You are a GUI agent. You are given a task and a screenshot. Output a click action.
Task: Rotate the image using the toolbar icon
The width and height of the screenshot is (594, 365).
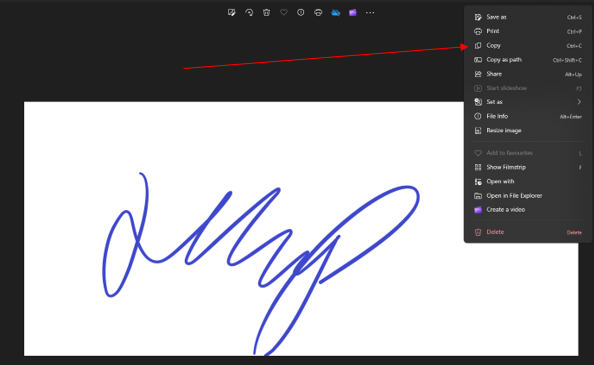249,12
